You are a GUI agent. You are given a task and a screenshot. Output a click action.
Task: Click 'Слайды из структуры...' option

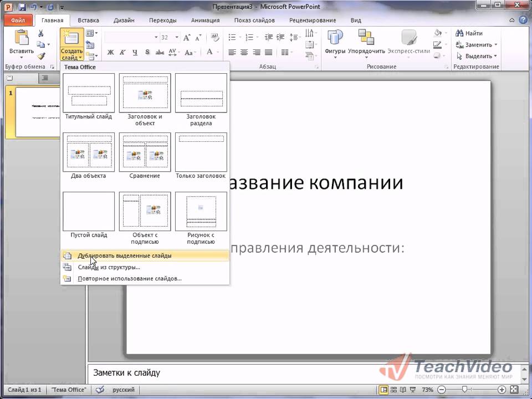click(109, 267)
